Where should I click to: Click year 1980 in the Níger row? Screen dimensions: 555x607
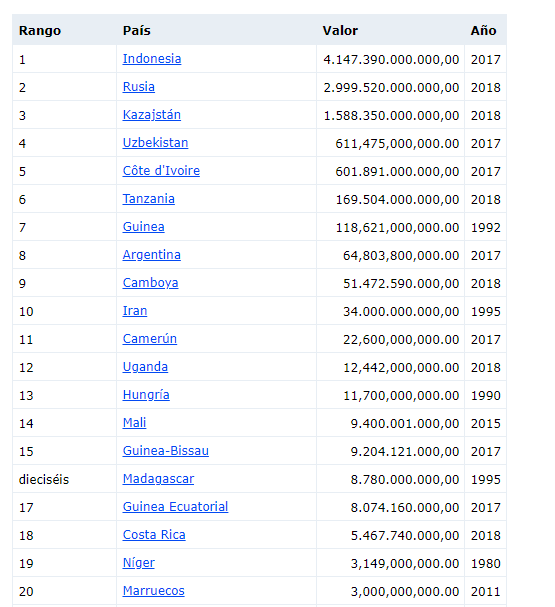[486, 564]
